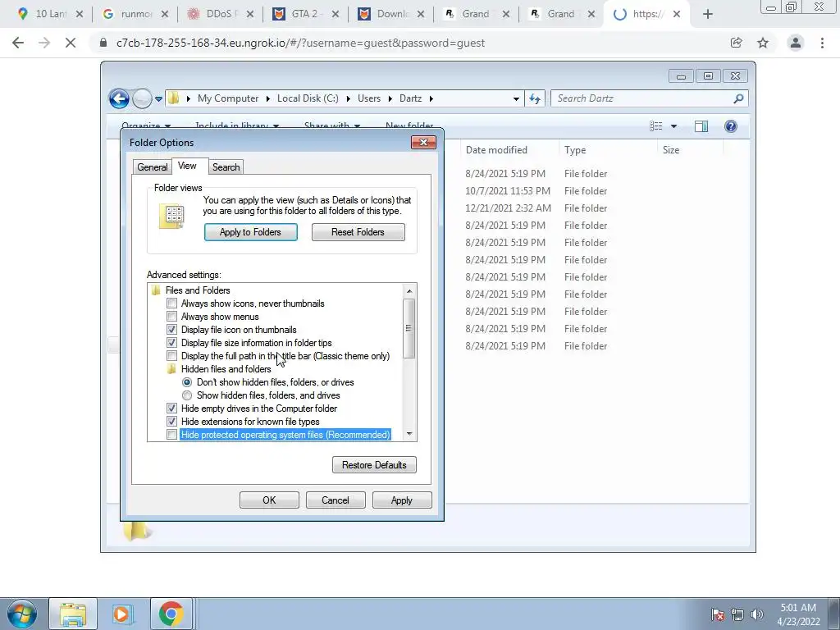Enable Always show icons, never thumbnails
Image resolution: width=840 pixels, height=630 pixels.
[171, 304]
